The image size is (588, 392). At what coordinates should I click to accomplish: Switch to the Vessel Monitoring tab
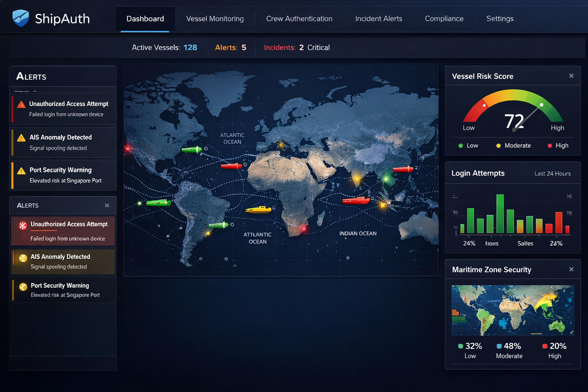click(215, 19)
